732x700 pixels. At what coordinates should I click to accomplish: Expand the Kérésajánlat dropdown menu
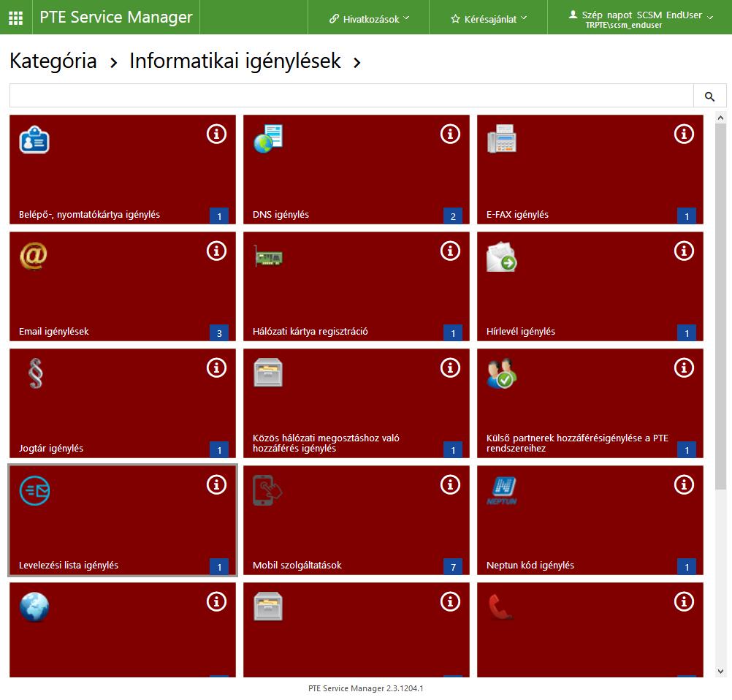point(489,19)
